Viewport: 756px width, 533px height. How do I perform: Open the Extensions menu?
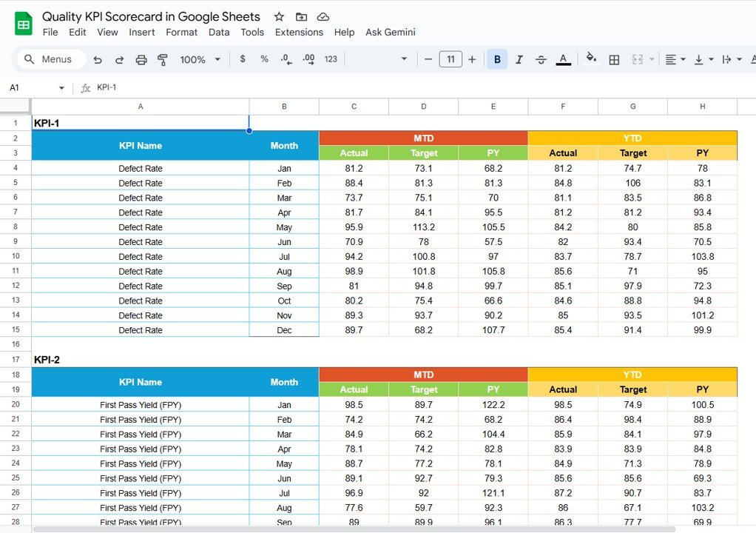299,33
